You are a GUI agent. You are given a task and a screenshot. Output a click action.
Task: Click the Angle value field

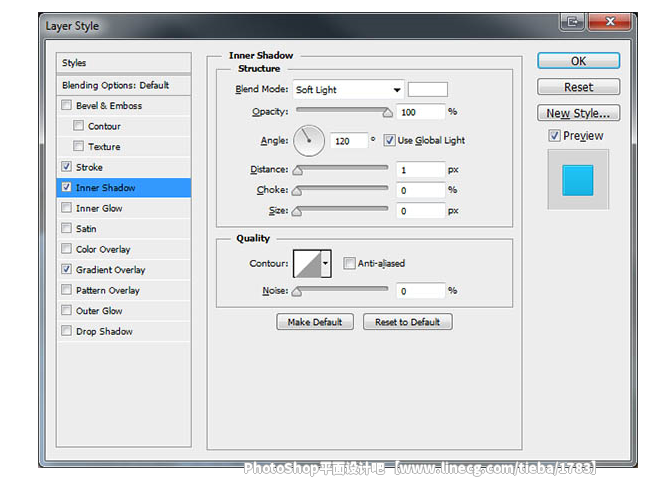(x=349, y=141)
